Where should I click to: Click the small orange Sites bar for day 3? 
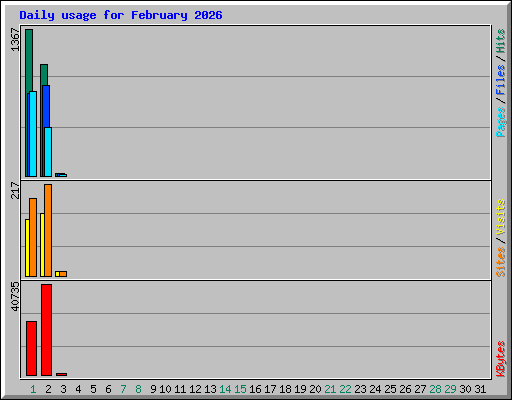63,274
